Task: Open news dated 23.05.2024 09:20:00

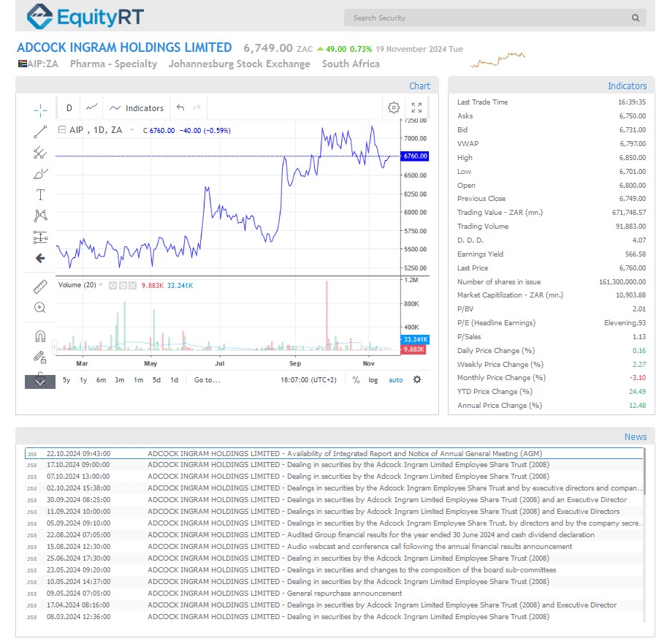Action: pyautogui.click(x=334, y=570)
